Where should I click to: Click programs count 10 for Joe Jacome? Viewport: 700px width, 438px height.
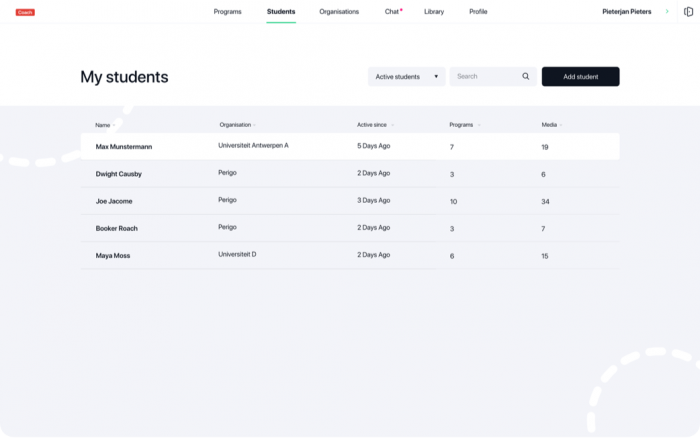pyautogui.click(x=453, y=202)
